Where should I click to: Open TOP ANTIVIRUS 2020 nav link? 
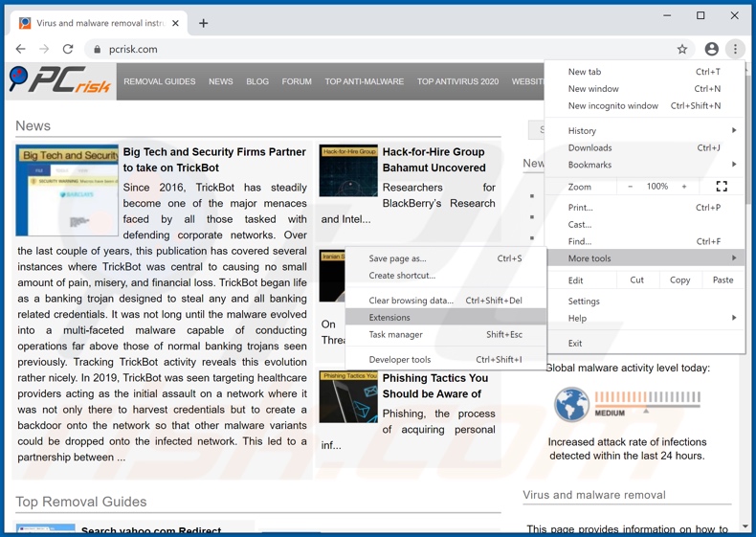point(457,81)
